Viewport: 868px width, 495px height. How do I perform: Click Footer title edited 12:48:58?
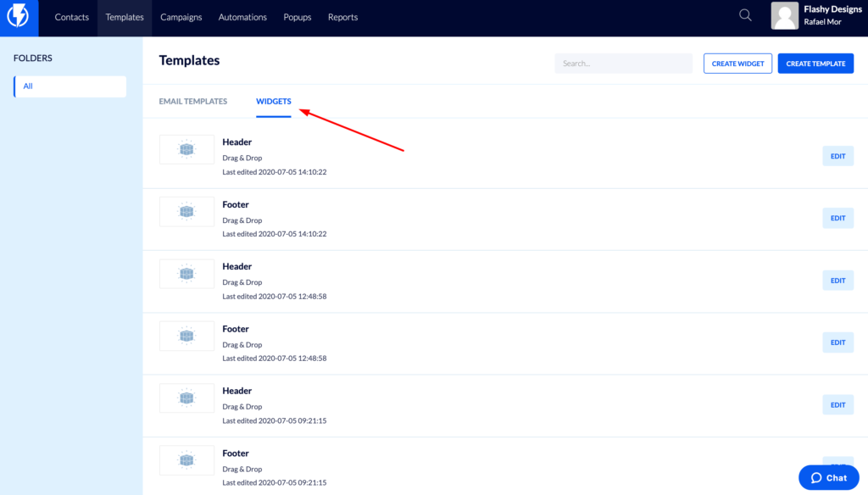(x=236, y=329)
